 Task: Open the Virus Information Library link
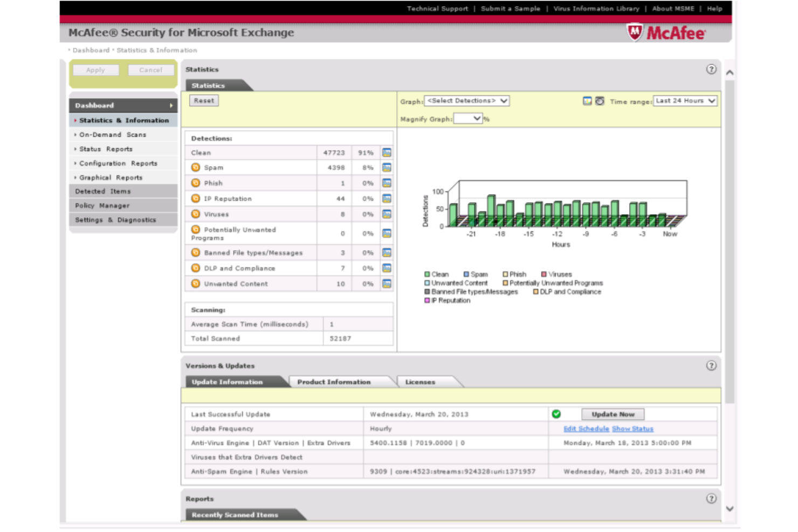click(596, 9)
